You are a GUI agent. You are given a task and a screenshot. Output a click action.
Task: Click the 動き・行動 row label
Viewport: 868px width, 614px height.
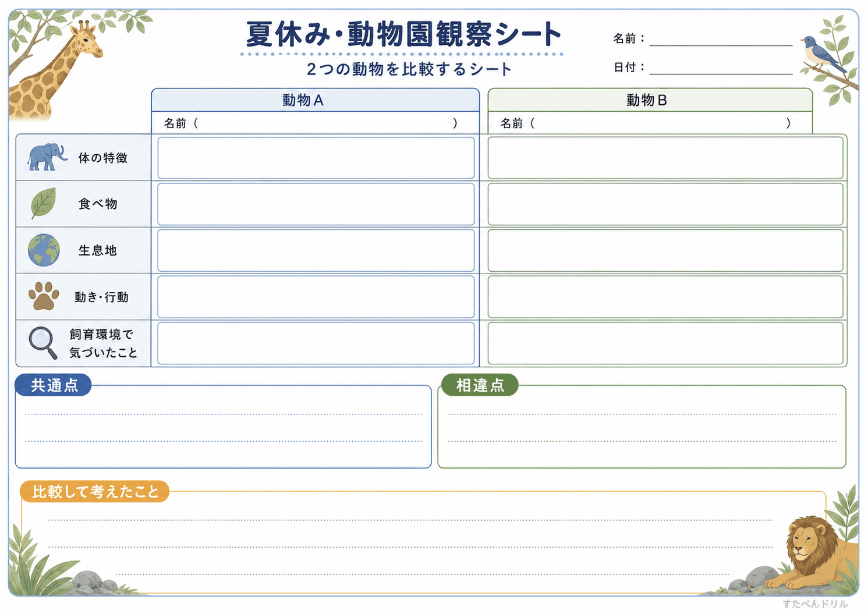coord(101,297)
